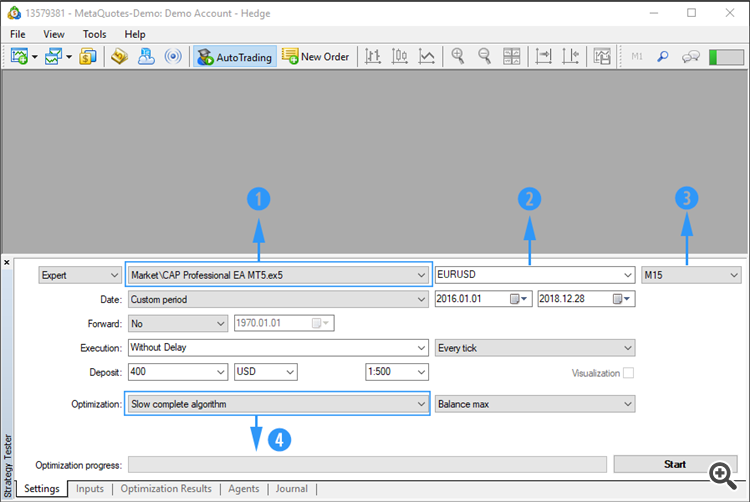Switch to the Agents tab
Screen dimensions: 750x502
pos(243,489)
